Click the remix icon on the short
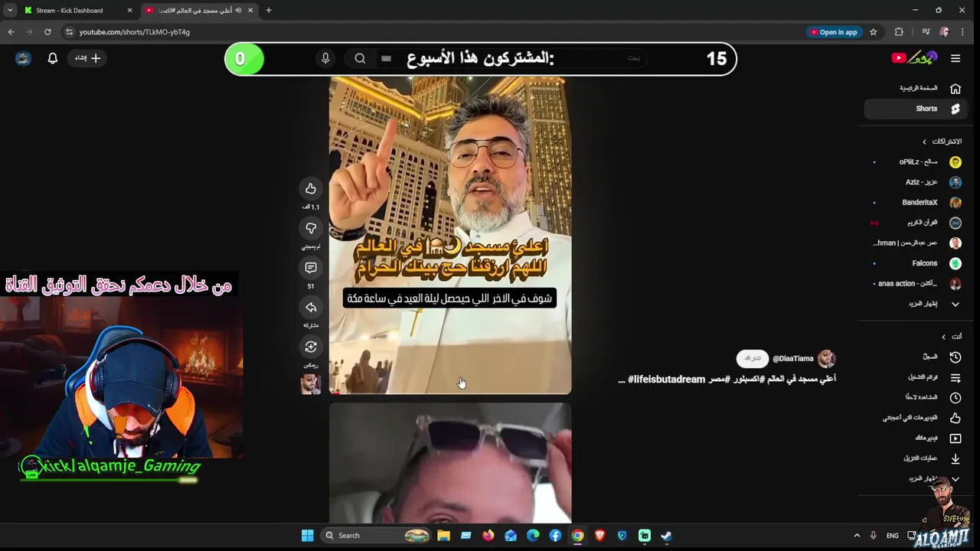The image size is (980, 551). 311,347
